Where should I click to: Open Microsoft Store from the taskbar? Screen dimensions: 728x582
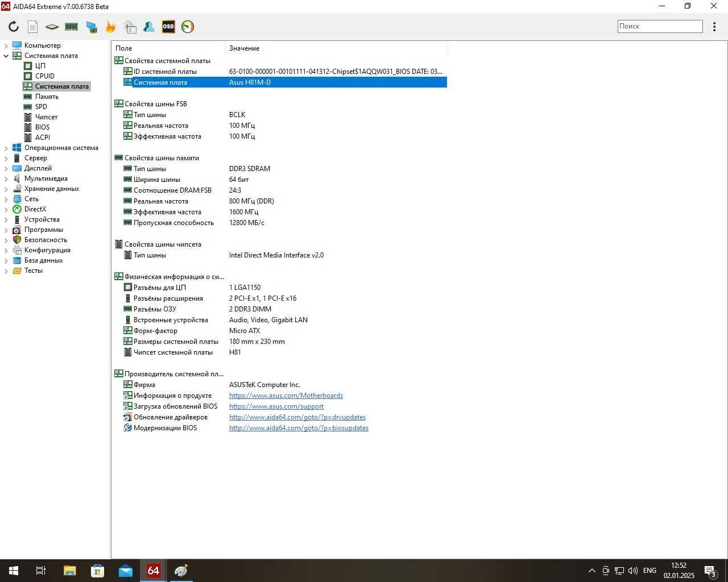[x=97, y=571]
